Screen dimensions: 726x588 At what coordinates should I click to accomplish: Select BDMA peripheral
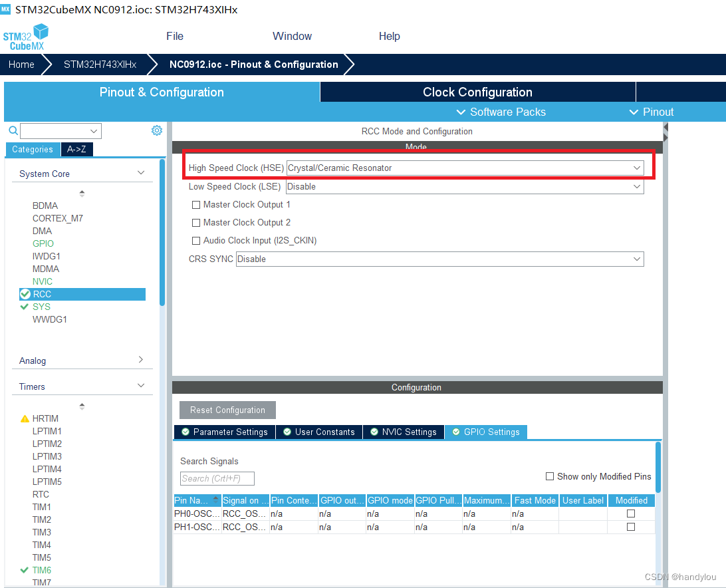(45, 206)
